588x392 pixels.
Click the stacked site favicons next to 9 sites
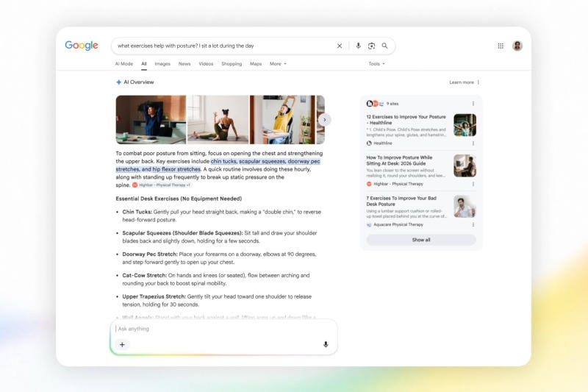pyautogui.click(x=375, y=104)
